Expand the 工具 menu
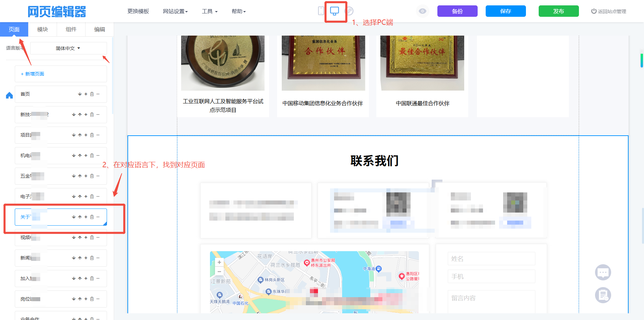644x320 pixels. click(x=209, y=11)
